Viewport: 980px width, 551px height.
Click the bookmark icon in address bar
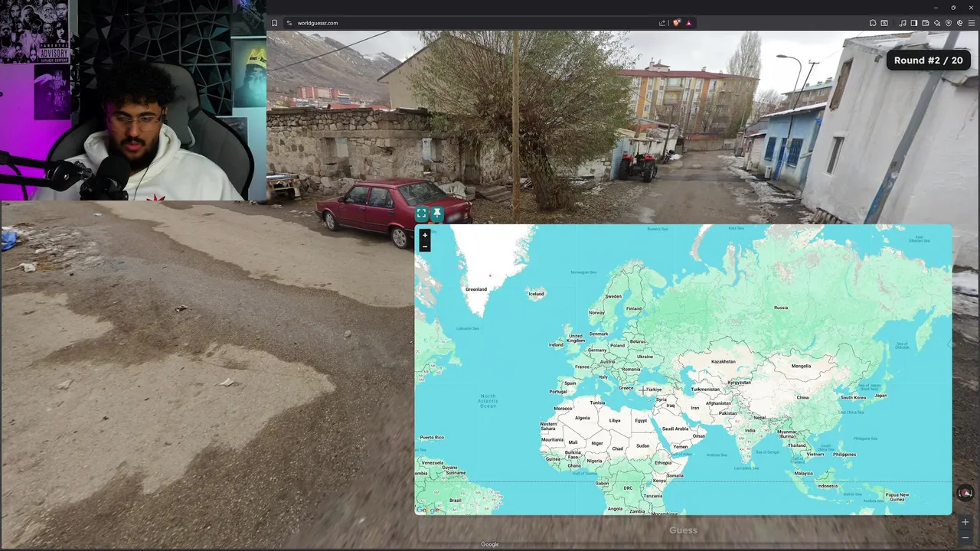point(275,23)
